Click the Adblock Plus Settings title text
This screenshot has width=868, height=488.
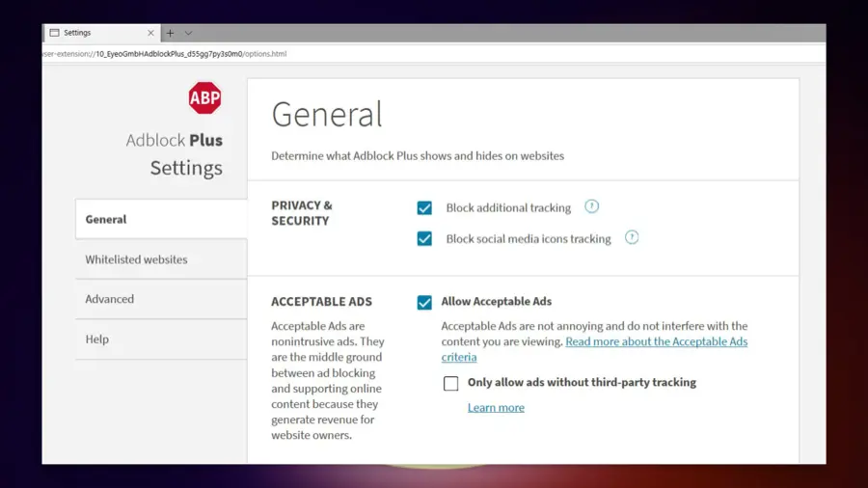(x=175, y=153)
